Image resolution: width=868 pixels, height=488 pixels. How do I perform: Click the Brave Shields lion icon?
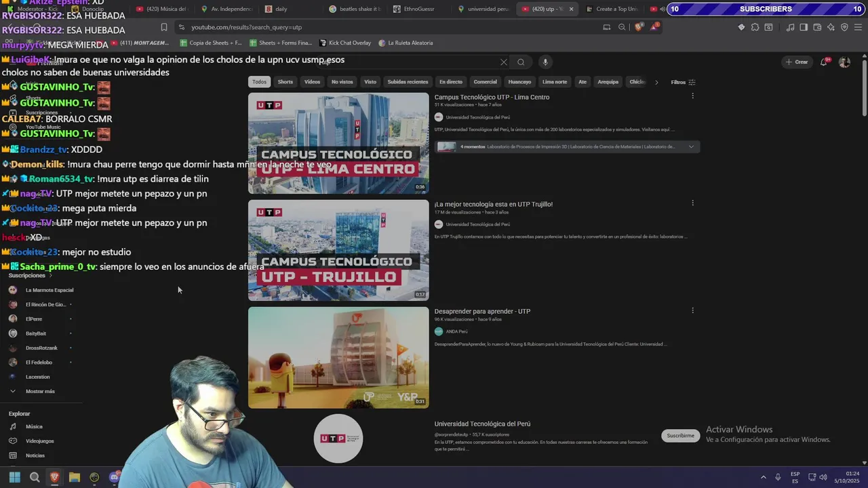(639, 27)
